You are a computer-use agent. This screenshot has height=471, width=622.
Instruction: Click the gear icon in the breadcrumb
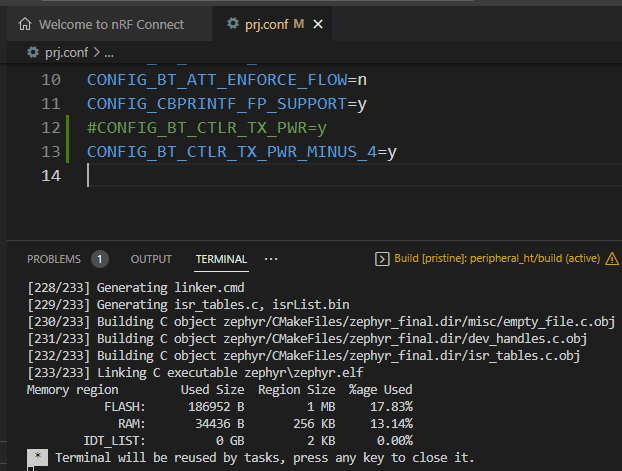click(x=32, y=52)
